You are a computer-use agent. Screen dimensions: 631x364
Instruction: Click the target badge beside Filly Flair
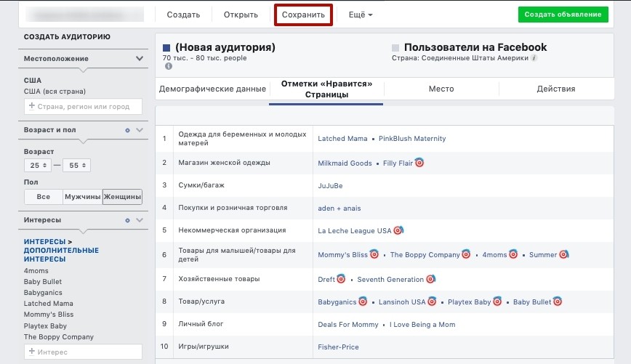pos(419,163)
